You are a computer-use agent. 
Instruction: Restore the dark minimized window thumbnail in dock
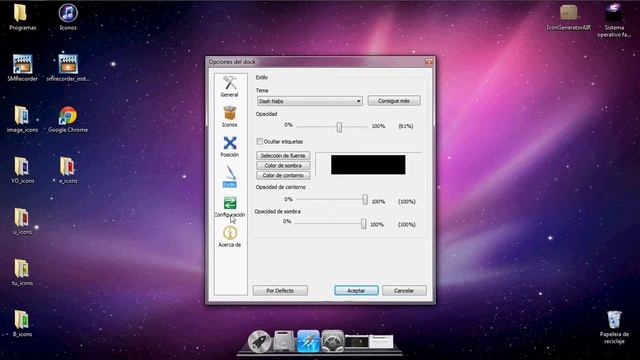[357, 342]
